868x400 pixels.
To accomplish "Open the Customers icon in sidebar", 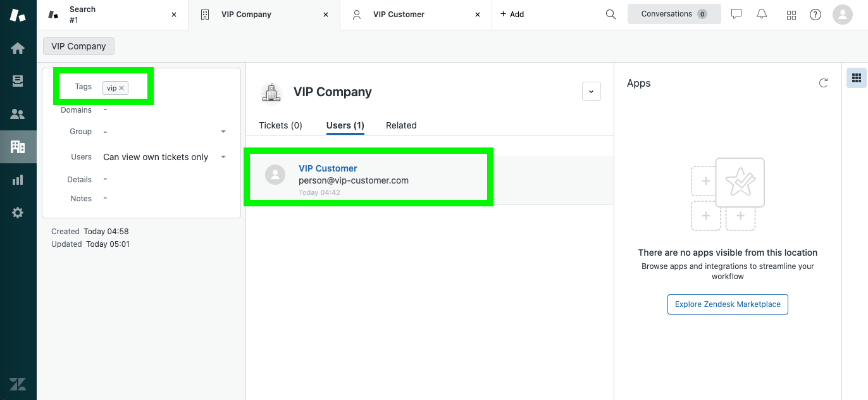I will (18, 114).
